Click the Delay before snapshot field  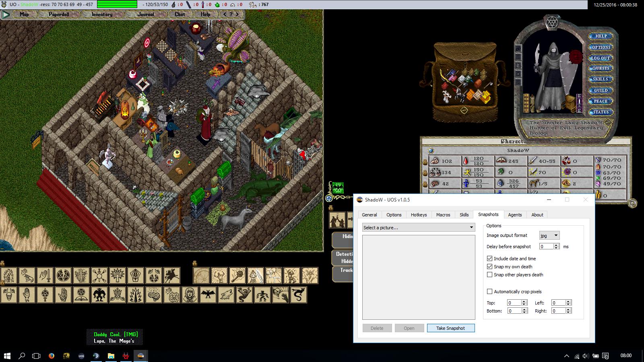[x=546, y=247]
